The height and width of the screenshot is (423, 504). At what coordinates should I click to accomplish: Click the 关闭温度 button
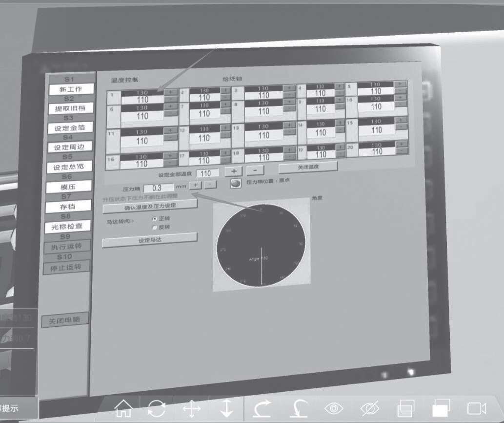(x=308, y=167)
